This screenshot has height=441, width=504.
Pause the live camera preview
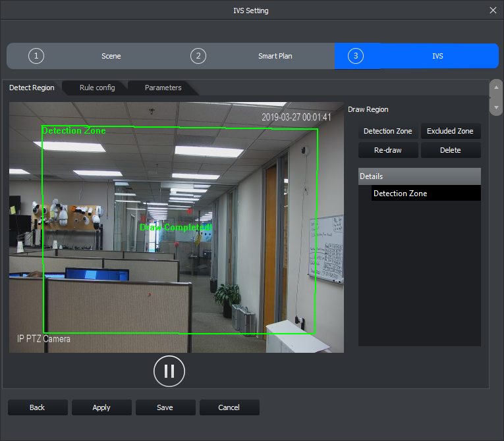[x=169, y=371]
